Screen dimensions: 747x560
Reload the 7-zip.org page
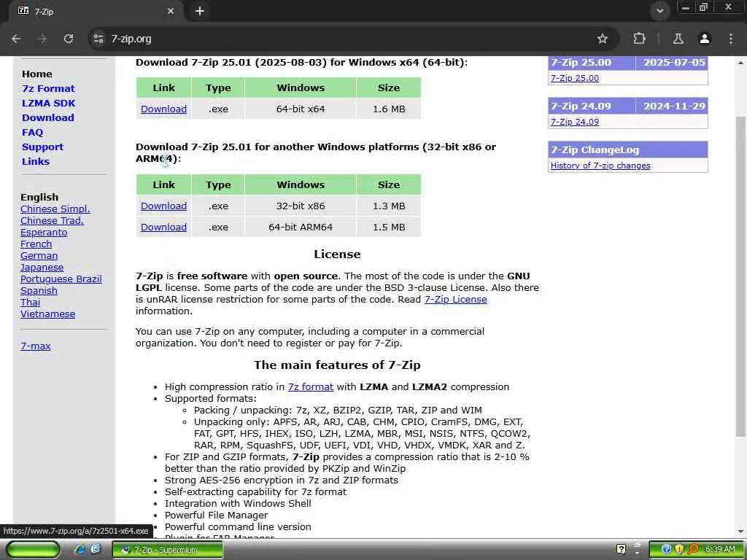[69, 39]
